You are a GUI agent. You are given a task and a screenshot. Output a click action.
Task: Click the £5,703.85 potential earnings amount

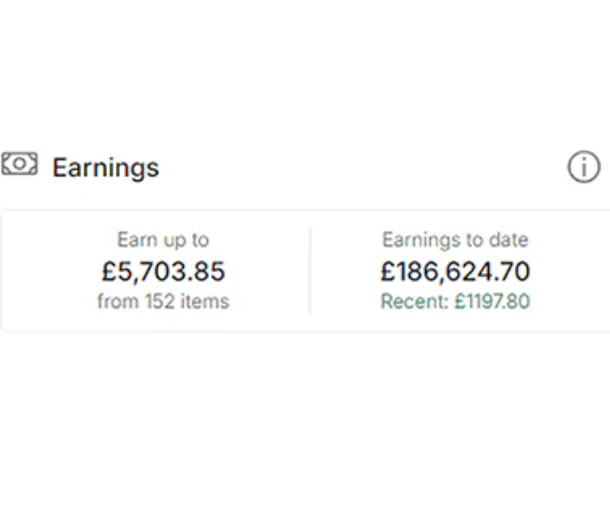point(163,271)
